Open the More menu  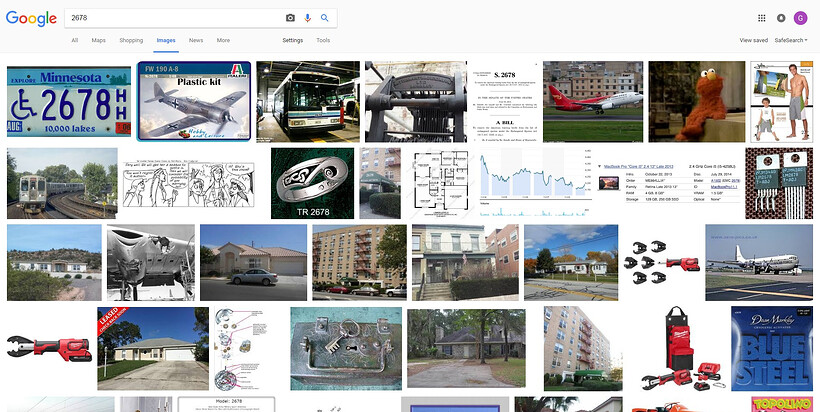223,40
